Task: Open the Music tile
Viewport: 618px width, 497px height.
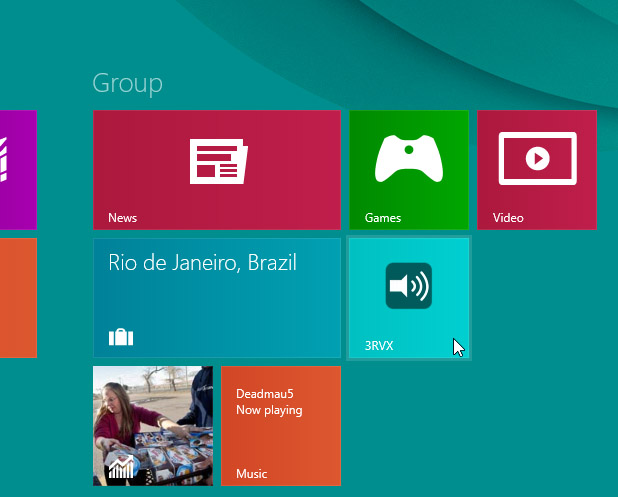Action: [x=281, y=426]
